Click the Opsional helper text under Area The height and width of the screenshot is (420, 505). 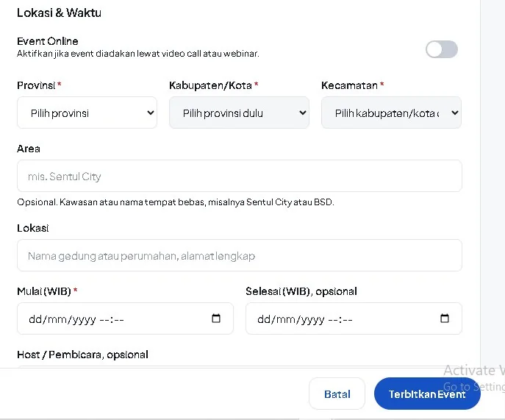(x=176, y=202)
